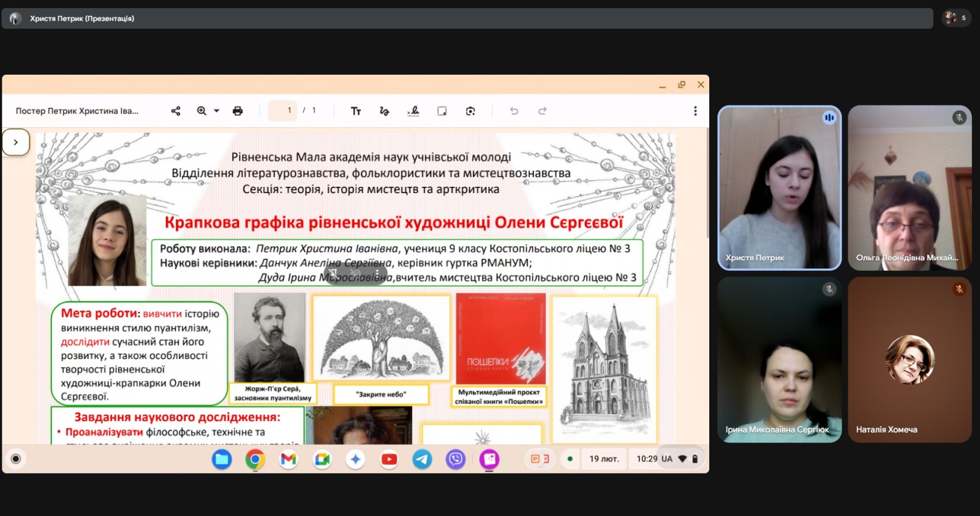
Task: Click the share icon in PDF toolbar
Action: pos(176,111)
